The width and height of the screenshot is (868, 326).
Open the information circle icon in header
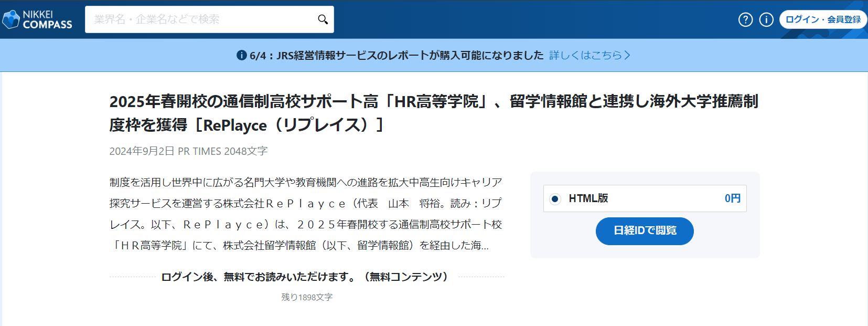point(766,19)
